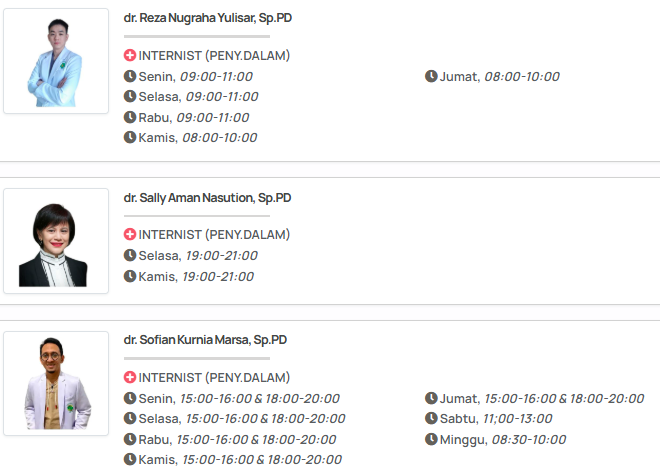Click dr. Sally Aman Nasution's profile photo
The width and height of the screenshot is (660, 476).
[56, 241]
